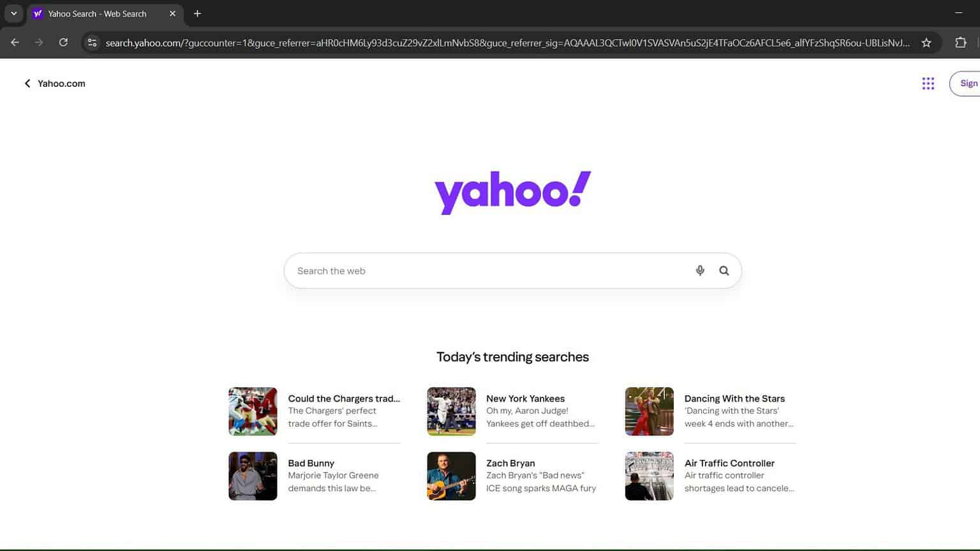
Task: Minimize the browser window
Action: tap(958, 13)
